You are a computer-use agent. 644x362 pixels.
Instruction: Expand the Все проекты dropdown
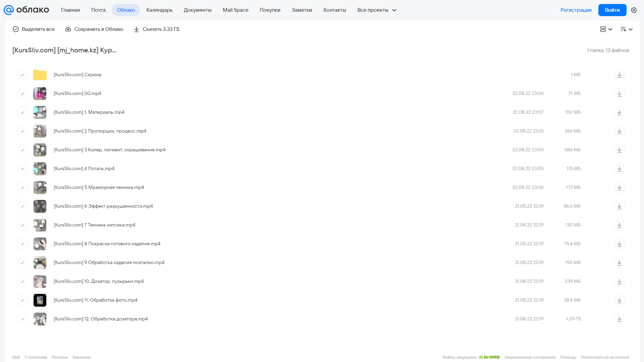point(377,10)
